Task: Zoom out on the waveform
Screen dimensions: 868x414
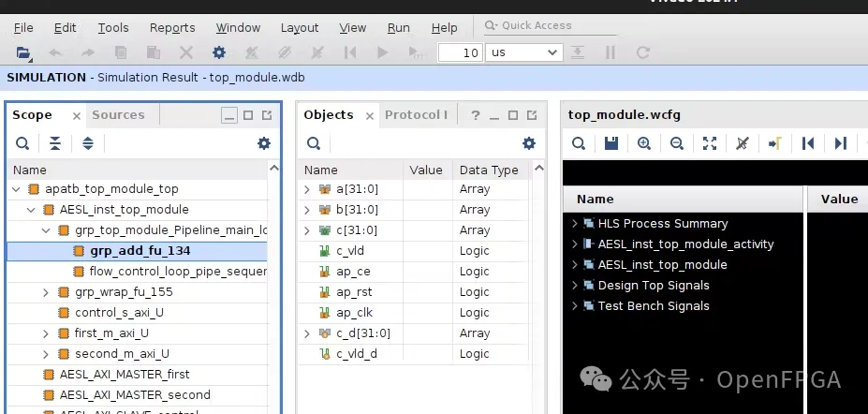Action: pos(676,143)
